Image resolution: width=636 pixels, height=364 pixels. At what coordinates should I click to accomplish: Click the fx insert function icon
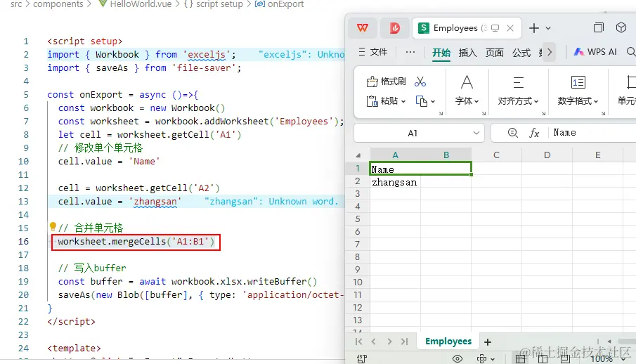[x=534, y=133]
